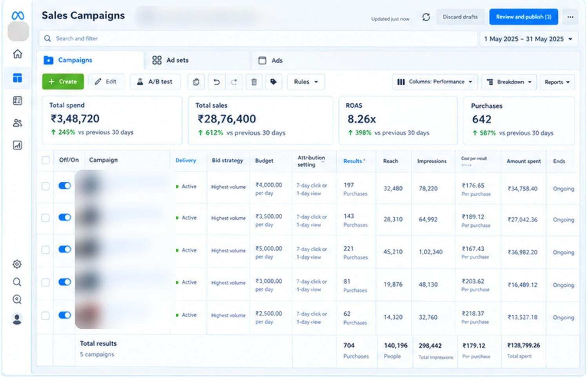
Task: Click the Total sales ₹28,76,400 card
Action: click(x=261, y=120)
